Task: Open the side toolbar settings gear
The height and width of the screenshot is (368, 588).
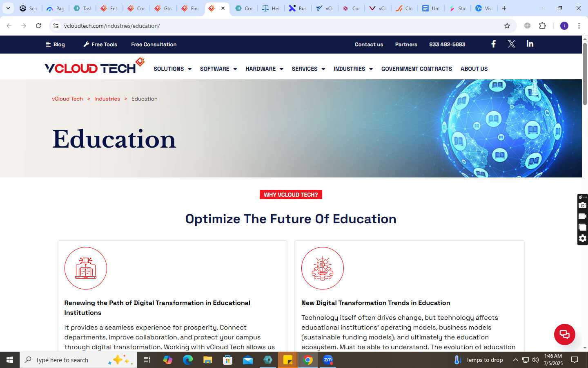Action: click(583, 238)
